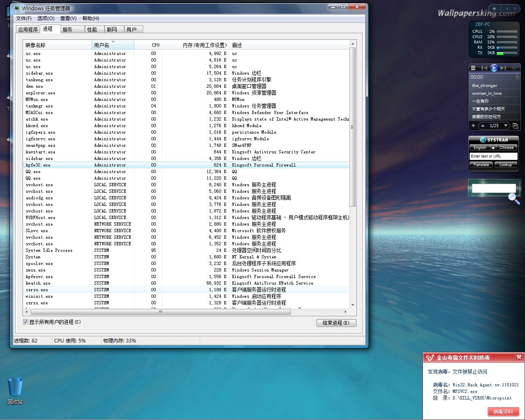Add a track with the media gadget plus icon

click(x=473, y=126)
